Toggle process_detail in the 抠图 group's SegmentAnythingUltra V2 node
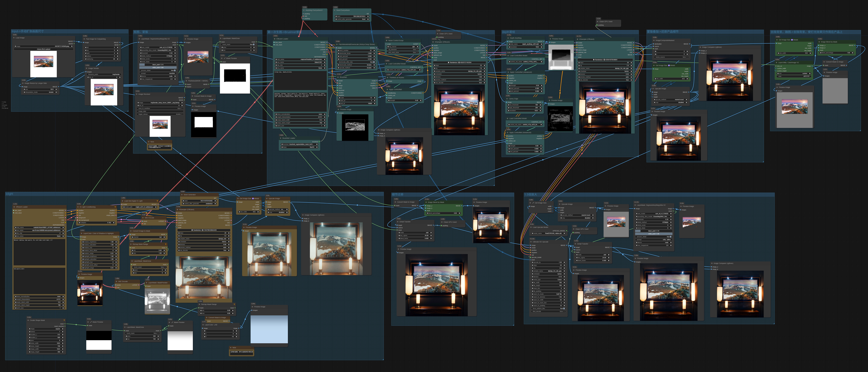 pyautogui.click(x=158, y=70)
